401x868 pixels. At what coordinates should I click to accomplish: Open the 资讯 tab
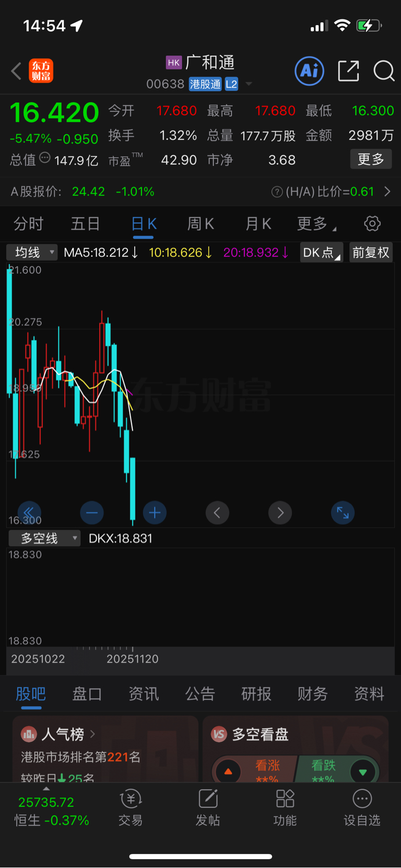coord(144,694)
